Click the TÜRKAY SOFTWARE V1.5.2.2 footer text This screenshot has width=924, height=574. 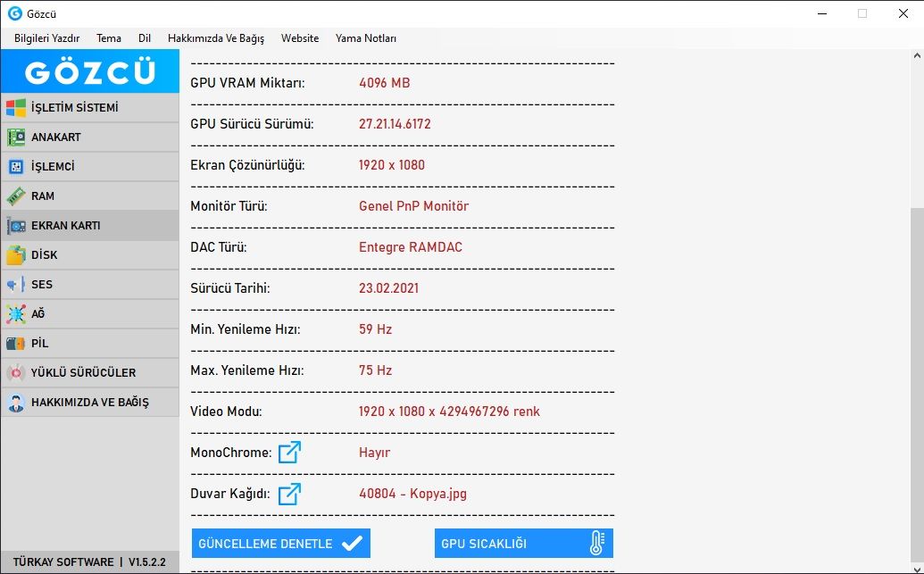point(89,562)
